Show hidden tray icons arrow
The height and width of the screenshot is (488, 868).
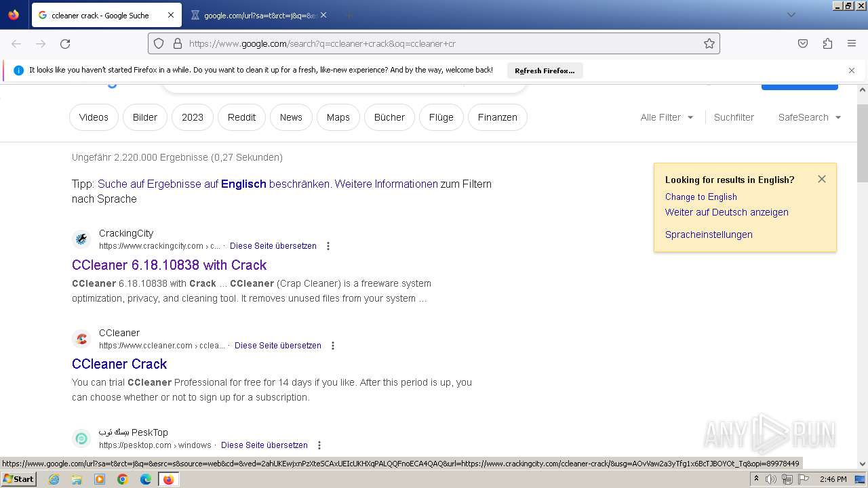pyautogui.click(x=757, y=479)
